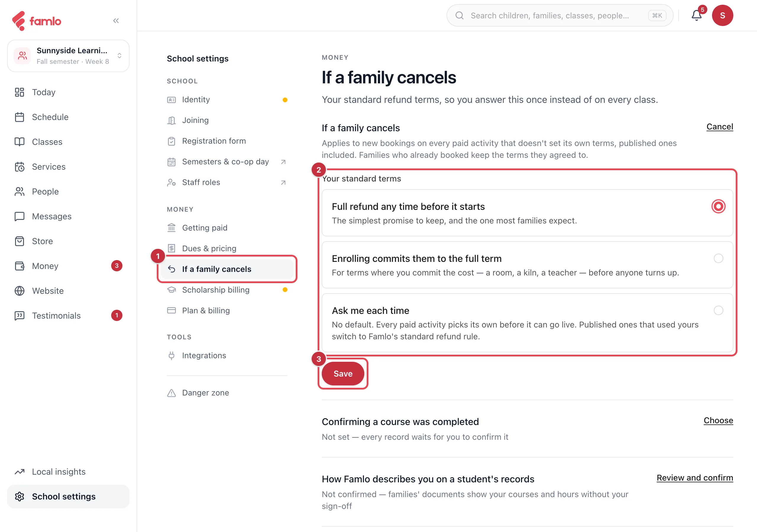
Task: Open Dues & pricing settings
Action: [227, 249]
